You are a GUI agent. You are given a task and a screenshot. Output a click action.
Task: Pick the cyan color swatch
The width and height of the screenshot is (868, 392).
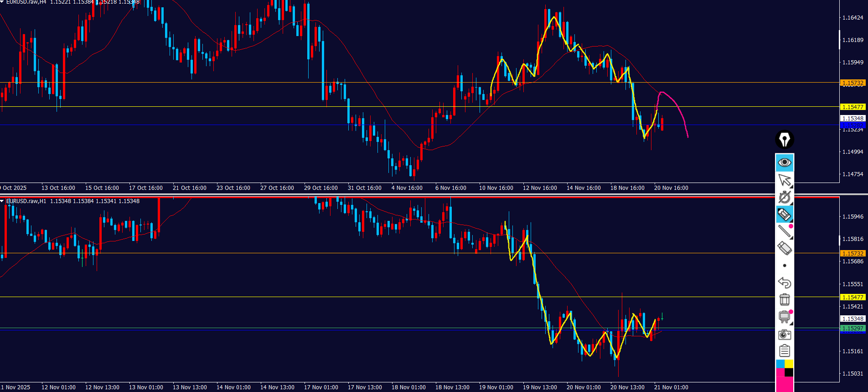click(780, 364)
